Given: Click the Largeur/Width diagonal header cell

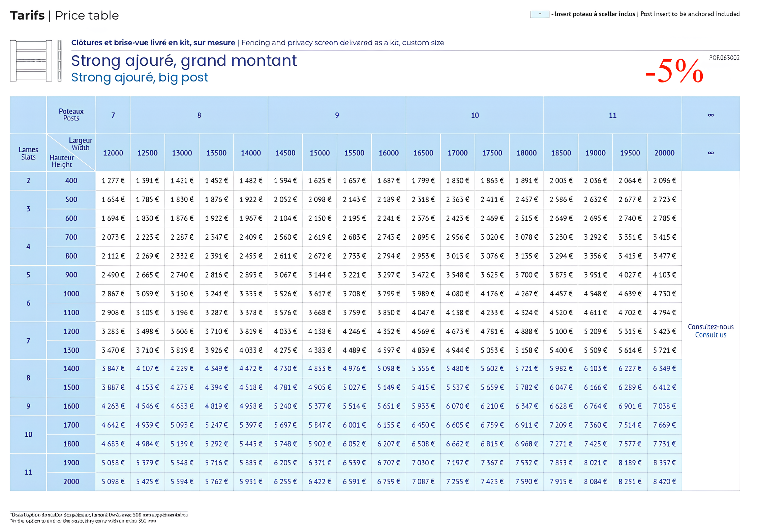Looking at the screenshot, I should [x=80, y=143].
